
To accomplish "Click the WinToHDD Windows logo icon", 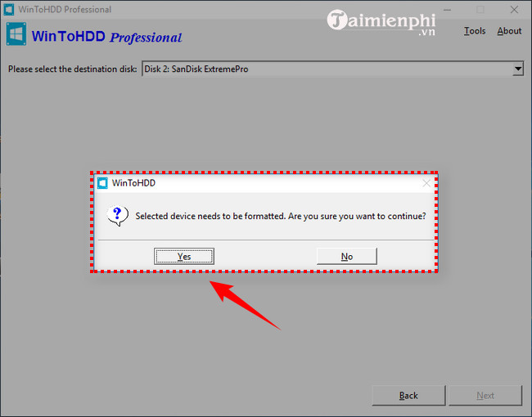I will 16,34.
